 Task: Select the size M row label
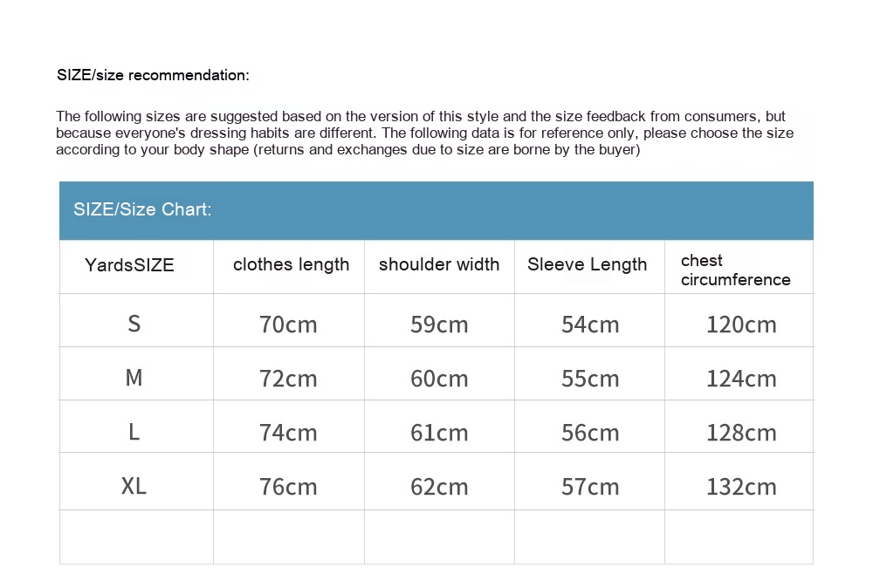[x=134, y=378]
